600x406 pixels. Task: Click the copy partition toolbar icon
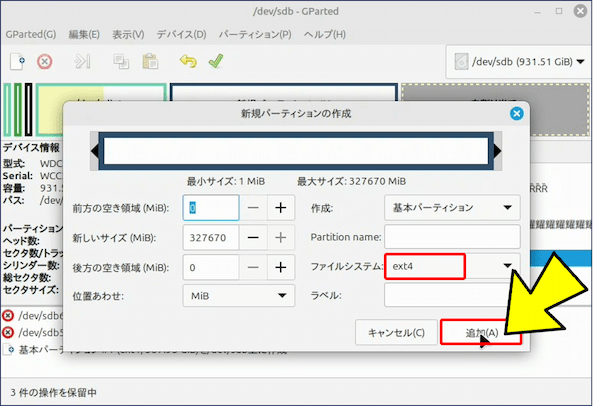[x=121, y=62]
